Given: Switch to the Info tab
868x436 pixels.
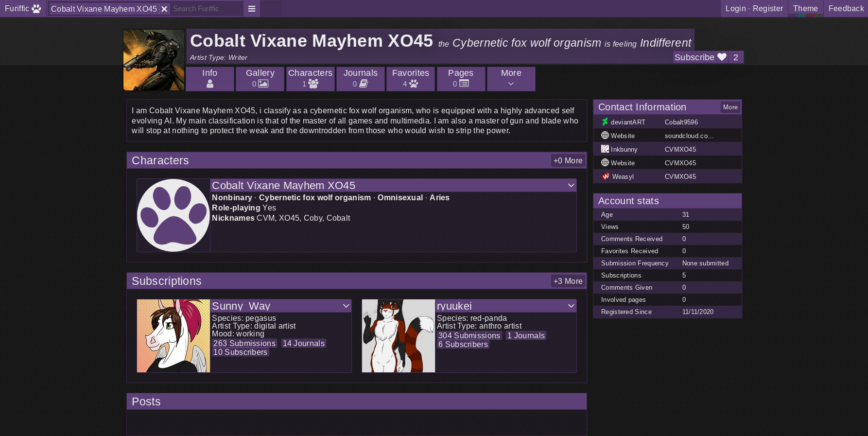Looking at the screenshot, I should (209, 78).
